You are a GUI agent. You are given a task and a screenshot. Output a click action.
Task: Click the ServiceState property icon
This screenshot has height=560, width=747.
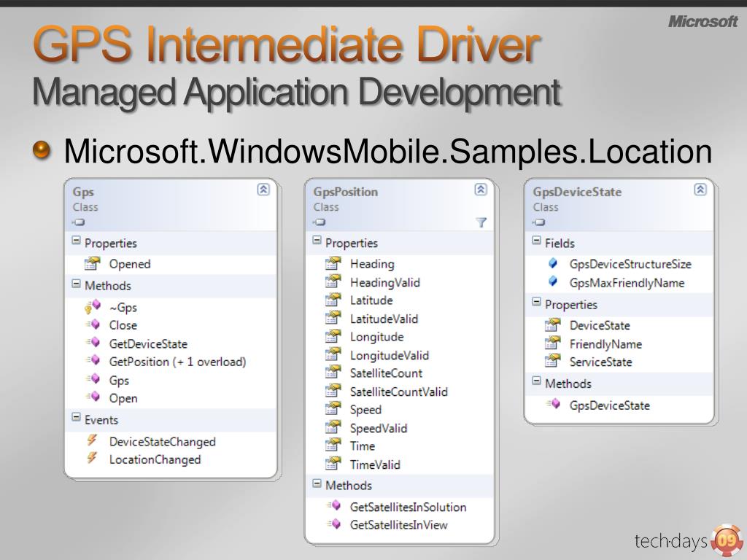click(553, 361)
